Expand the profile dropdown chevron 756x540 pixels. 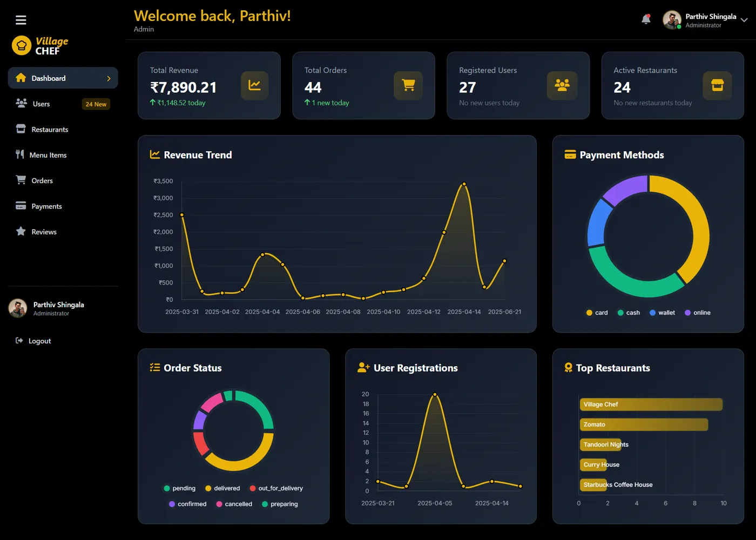pyautogui.click(x=744, y=20)
